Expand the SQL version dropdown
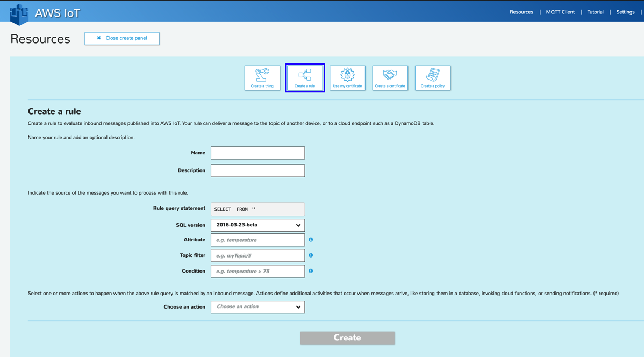This screenshot has width=644, height=357. click(x=258, y=225)
